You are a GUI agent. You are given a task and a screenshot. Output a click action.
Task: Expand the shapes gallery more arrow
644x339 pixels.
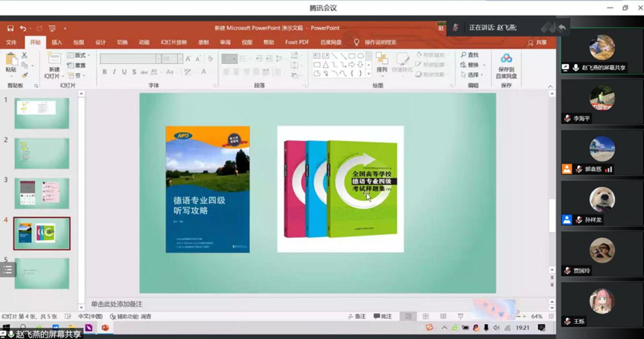tap(369, 74)
